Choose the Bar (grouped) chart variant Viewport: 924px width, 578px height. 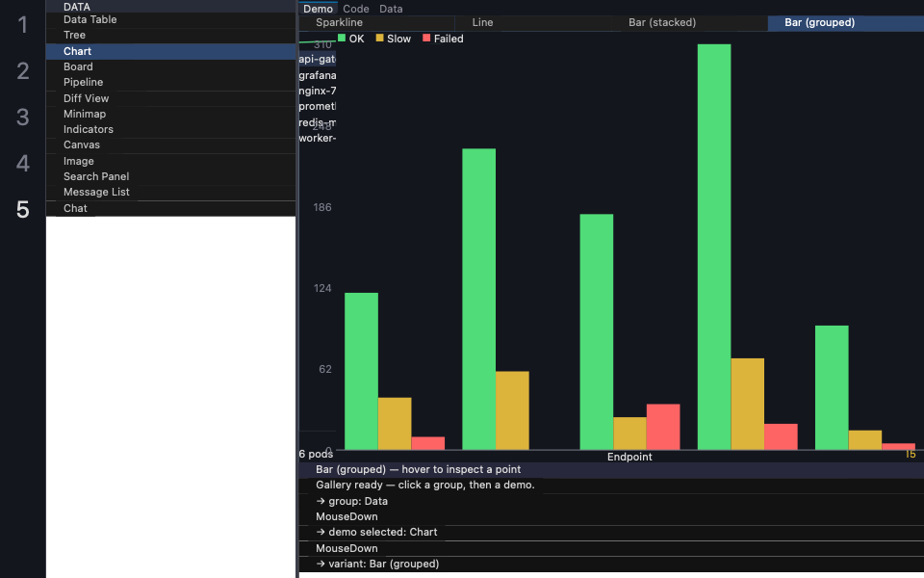tap(846, 23)
